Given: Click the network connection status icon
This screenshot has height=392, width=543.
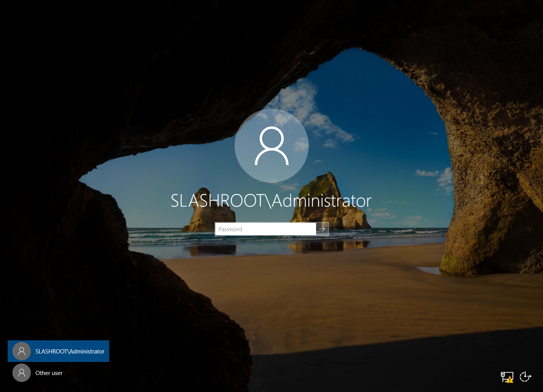Looking at the screenshot, I should [506, 376].
